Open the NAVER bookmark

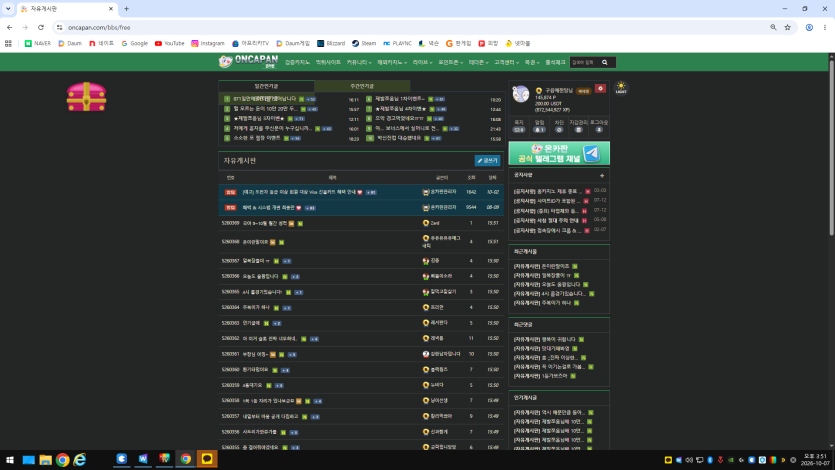coord(38,44)
